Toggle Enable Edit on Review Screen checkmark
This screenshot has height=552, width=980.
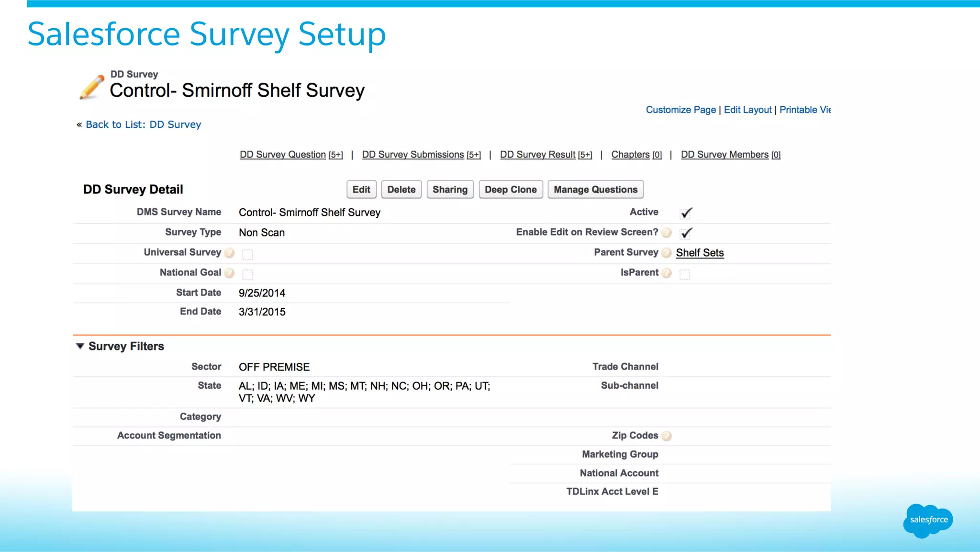(x=686, y=233)
